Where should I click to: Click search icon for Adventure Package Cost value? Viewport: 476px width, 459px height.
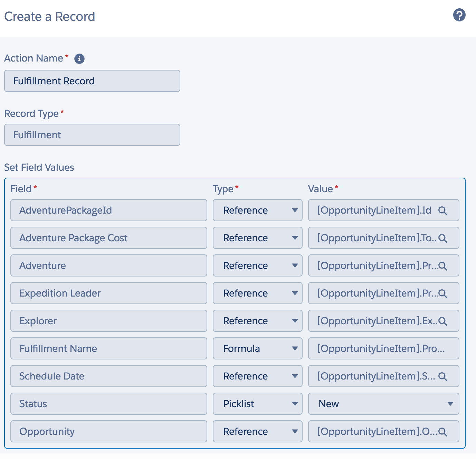442,238
